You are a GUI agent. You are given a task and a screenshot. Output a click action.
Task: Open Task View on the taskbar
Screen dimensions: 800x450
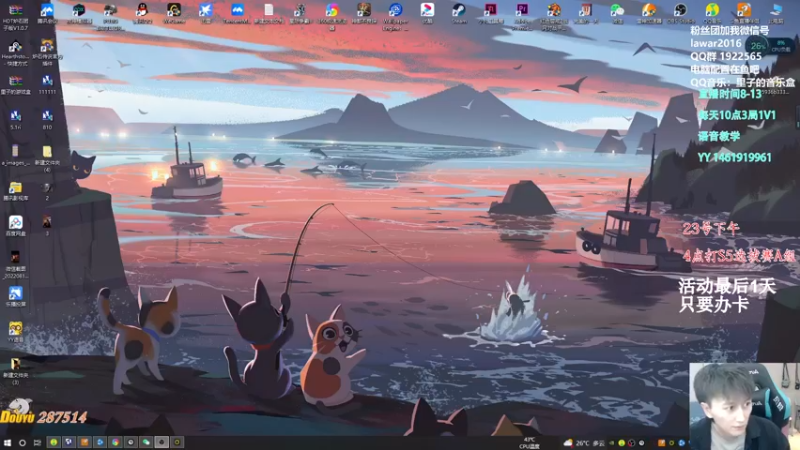[x=37, y=442]
